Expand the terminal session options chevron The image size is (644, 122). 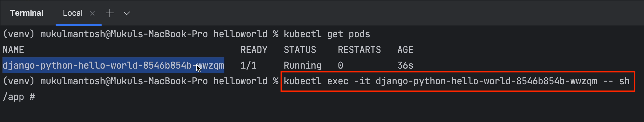point(127,13)
